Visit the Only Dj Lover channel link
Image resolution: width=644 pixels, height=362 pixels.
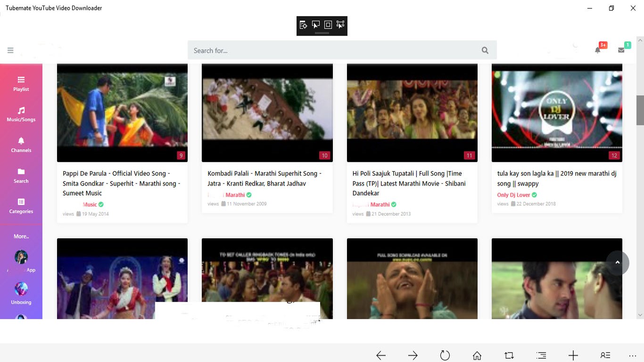[514, 195]
